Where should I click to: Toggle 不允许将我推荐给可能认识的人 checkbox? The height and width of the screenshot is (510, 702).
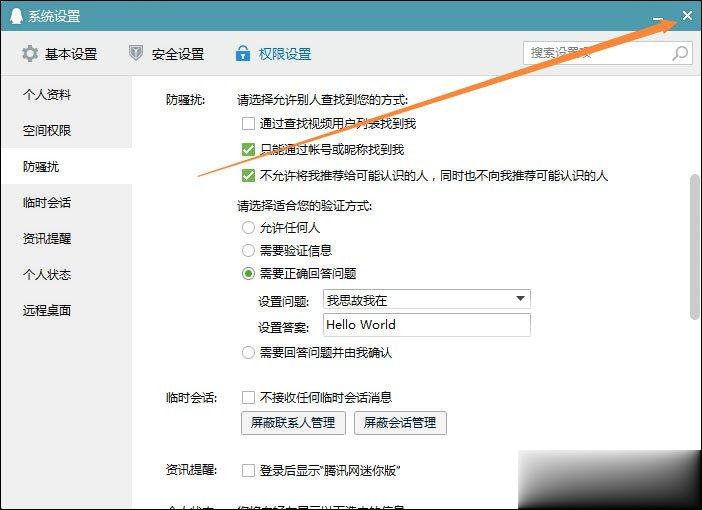click(x=248, y=175)
